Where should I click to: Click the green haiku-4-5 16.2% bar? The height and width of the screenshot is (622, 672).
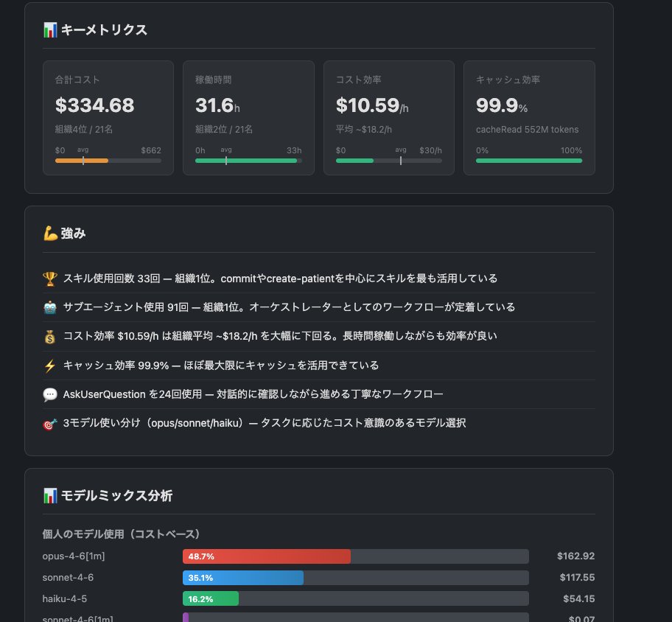[211, 599]
